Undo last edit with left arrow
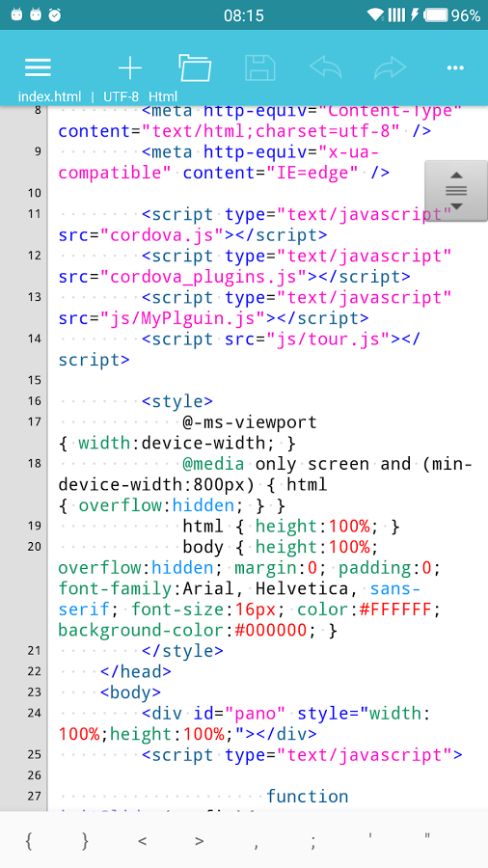 click(325, 68)
